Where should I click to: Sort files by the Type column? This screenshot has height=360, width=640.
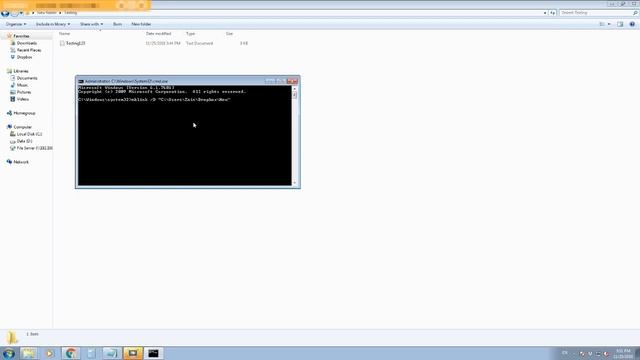click(190, 33)
